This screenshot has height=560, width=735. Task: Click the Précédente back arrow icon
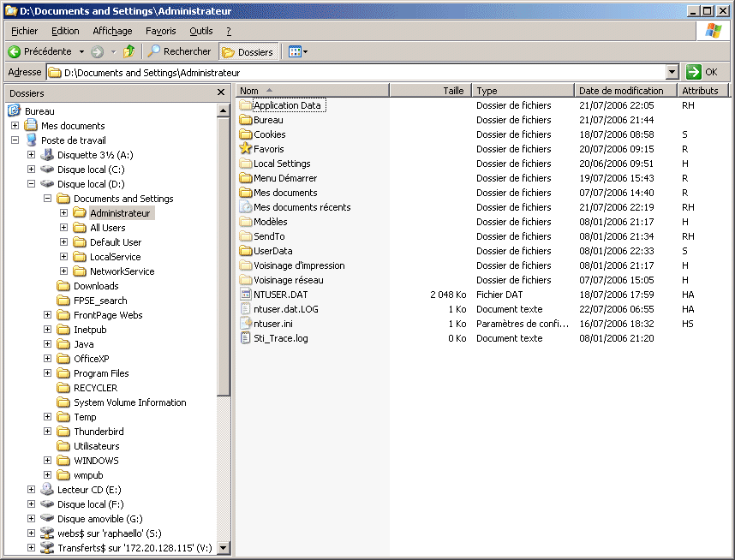[x=15, y=52]
